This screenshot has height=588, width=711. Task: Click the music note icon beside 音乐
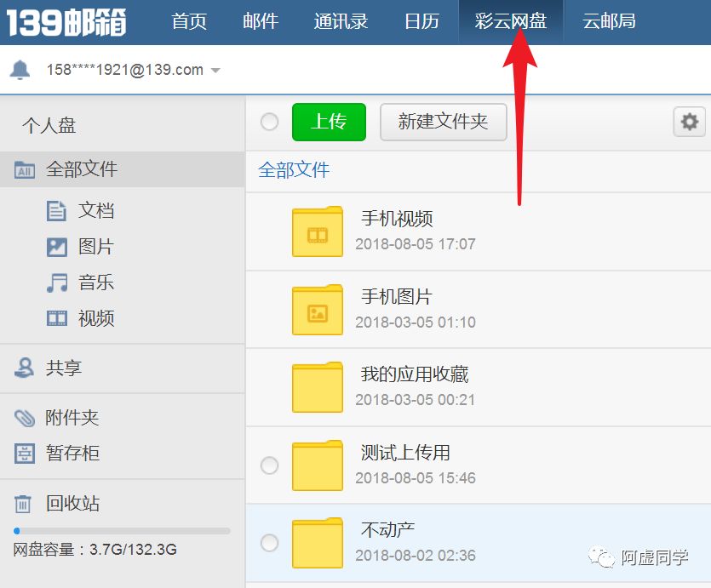tap(57, 283)
